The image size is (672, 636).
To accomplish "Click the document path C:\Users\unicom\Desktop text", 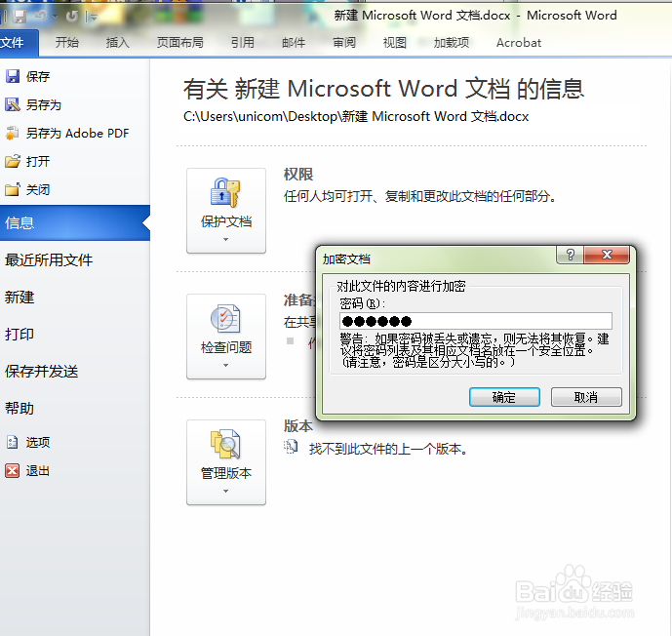I will click(x=356, y=117).
